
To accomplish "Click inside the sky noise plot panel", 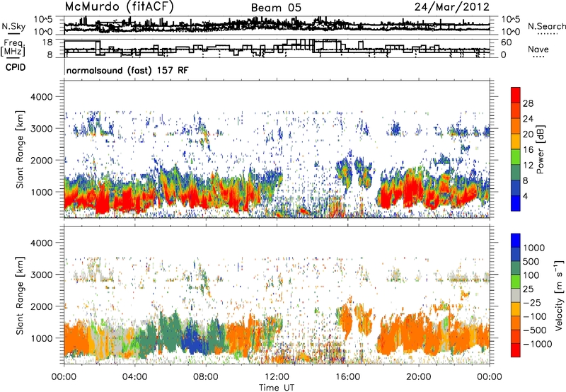I will (x=277, y=25).
